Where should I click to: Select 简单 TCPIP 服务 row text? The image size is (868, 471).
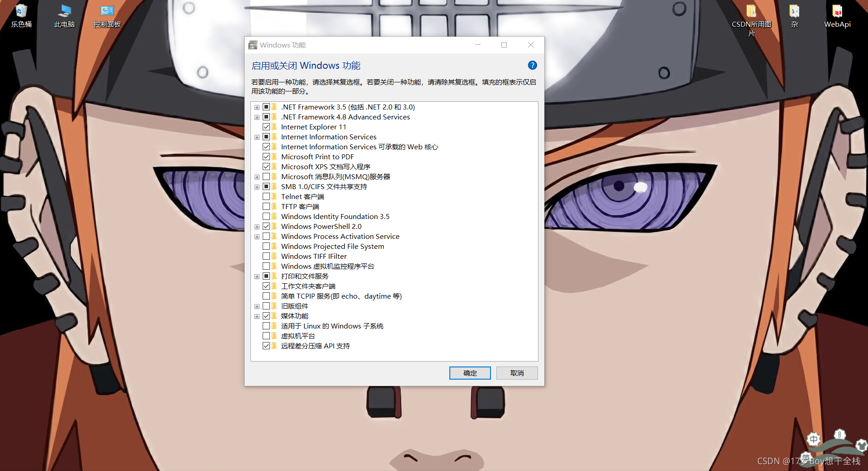(341, 296)
